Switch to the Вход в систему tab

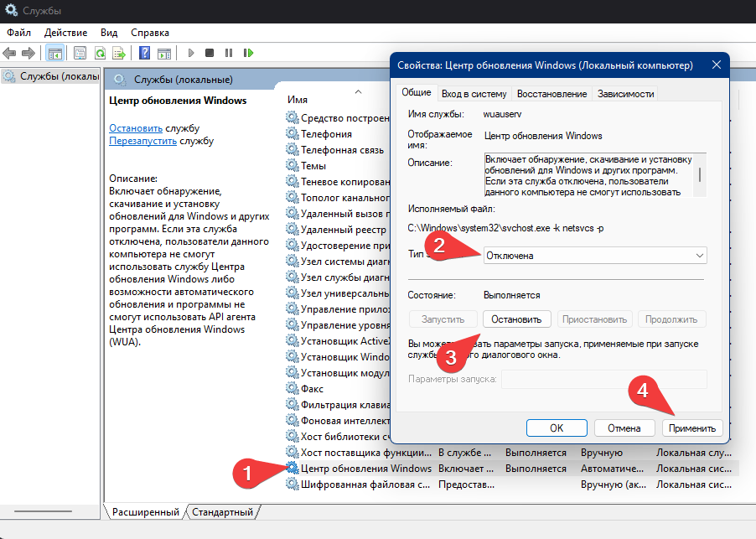pyautogui.click(x=474, y=94)
